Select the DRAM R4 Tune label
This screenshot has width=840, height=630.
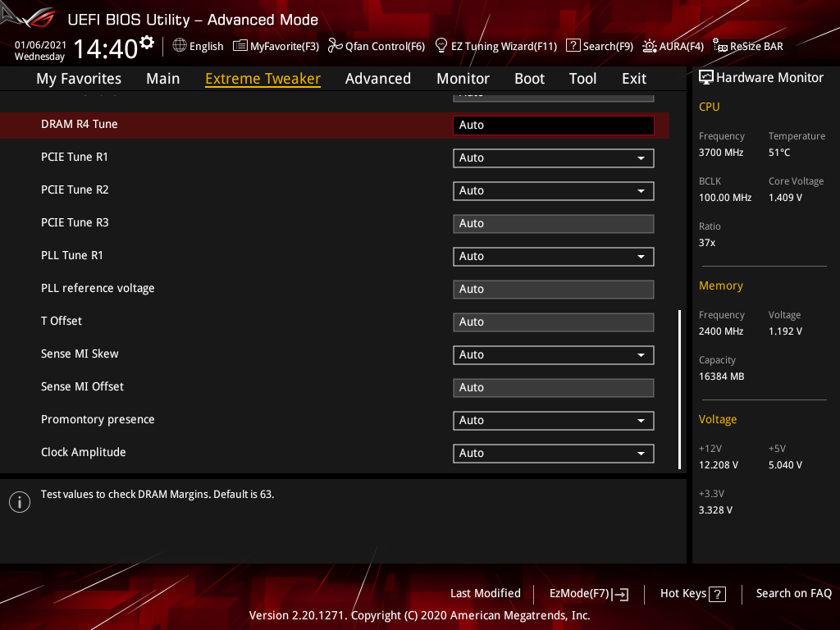(80, 125)
